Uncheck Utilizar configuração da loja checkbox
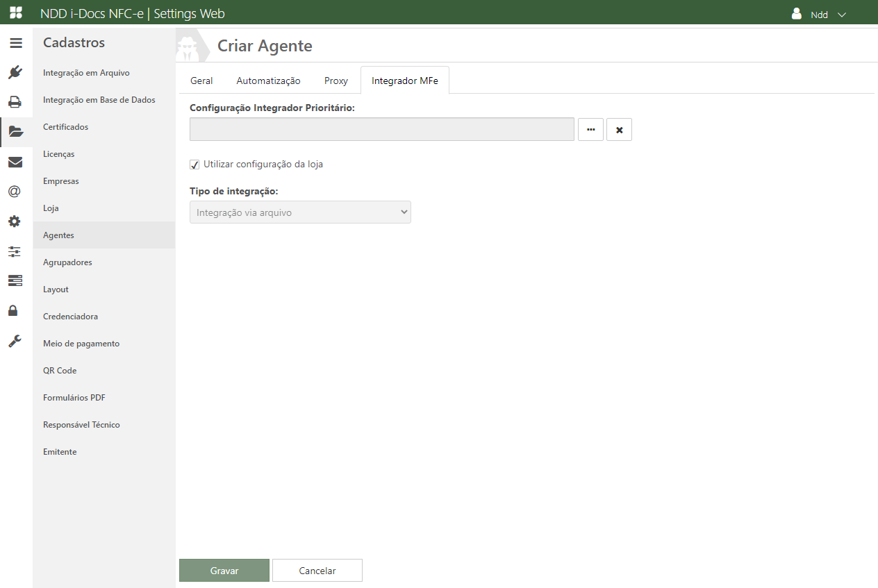The image size is (878, 588). (194, 165)
